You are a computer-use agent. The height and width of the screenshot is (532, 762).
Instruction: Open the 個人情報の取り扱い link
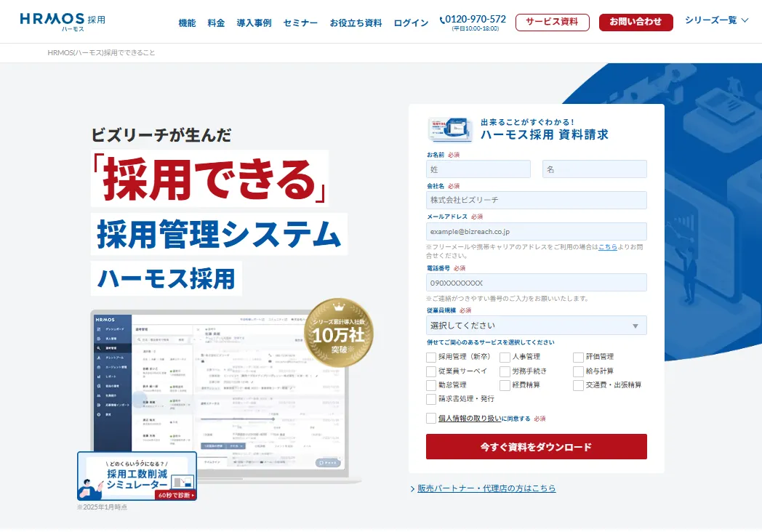470,419
